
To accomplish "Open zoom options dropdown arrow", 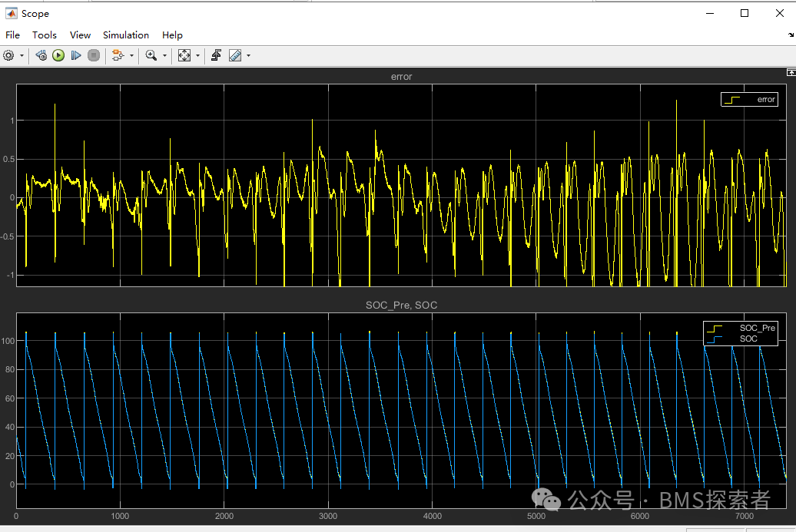I will (x=164, y=56).
